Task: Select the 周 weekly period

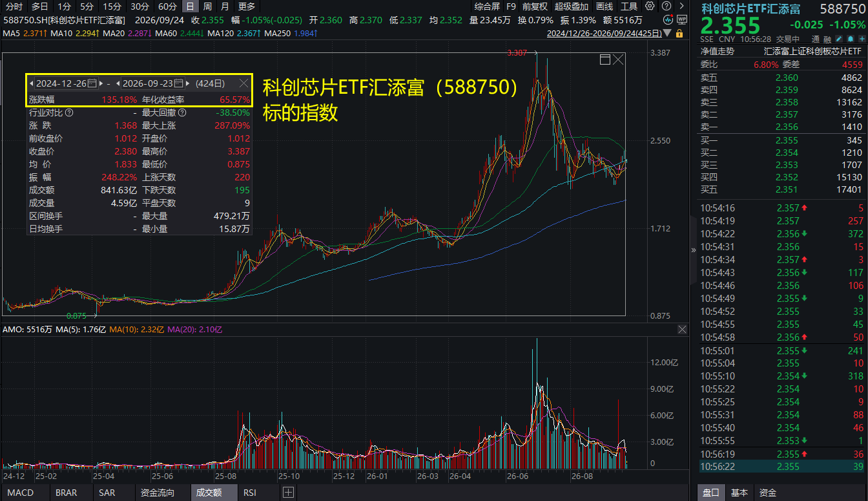Action: coord(207,6)
